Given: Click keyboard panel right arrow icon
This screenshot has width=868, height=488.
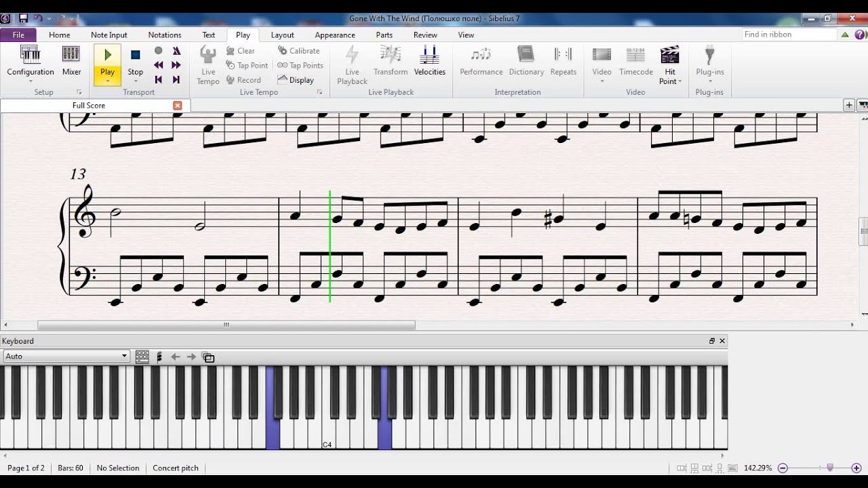Looking at the screenshot, I should click(x=191, y=357).
